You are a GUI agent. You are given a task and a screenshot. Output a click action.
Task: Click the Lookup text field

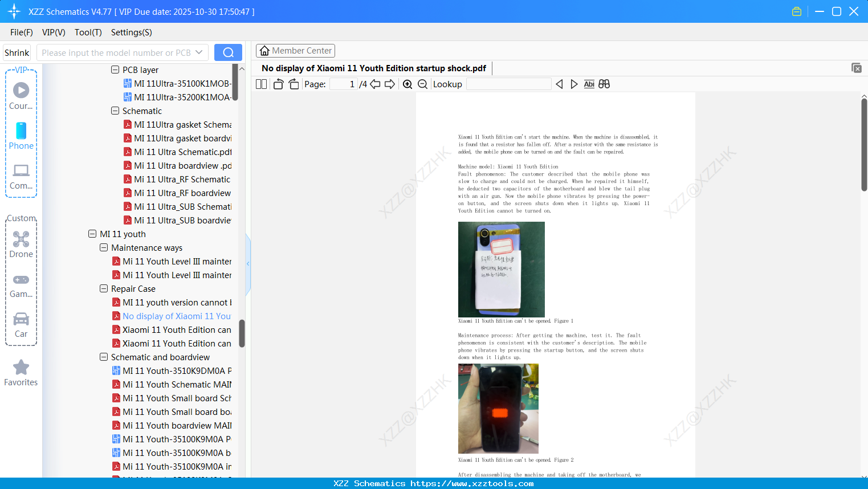click(x=509, y=84)
